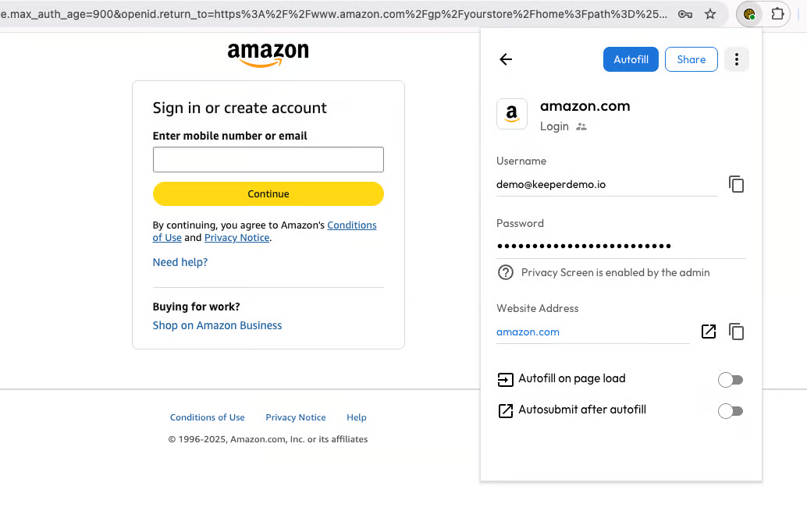Open the amazon.com website address link

(x=528, y=332)
